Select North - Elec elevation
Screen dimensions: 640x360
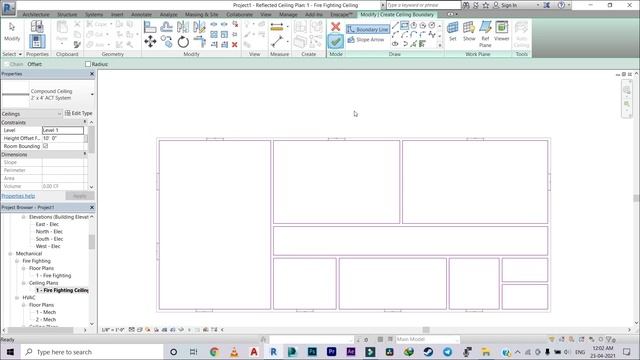pos(49,231)
